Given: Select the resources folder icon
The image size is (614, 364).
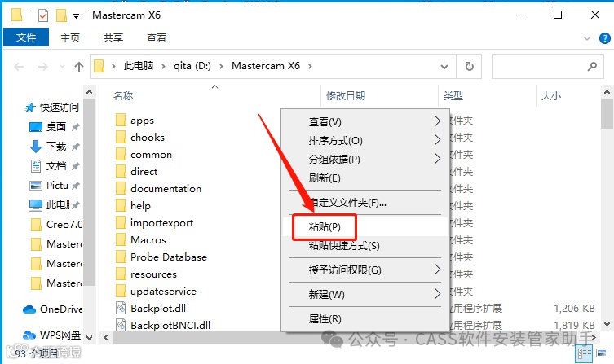Looking at the screenshot, I should (x=121, y=274).
